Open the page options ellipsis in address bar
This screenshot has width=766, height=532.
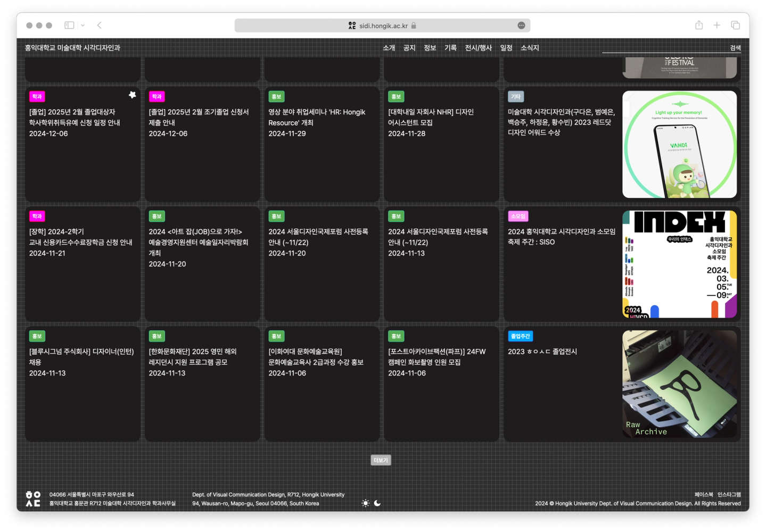pyautogui.click(x=521, y=26)
